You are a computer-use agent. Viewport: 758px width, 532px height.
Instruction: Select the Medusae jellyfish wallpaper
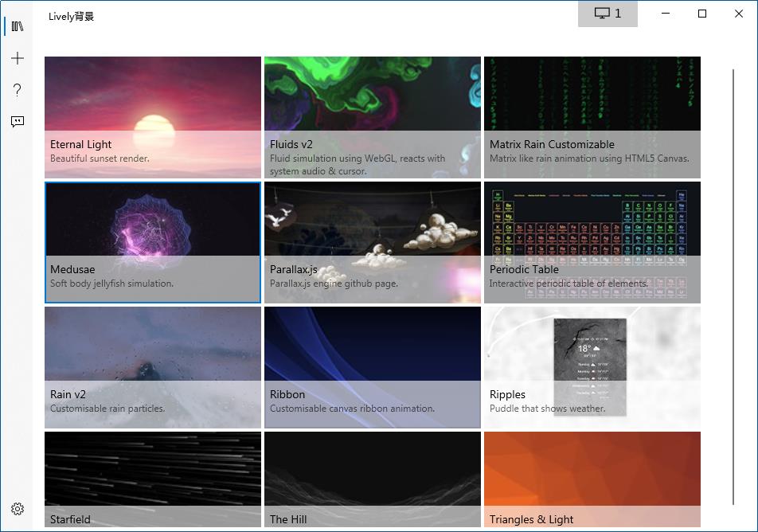tap(153, 243)
